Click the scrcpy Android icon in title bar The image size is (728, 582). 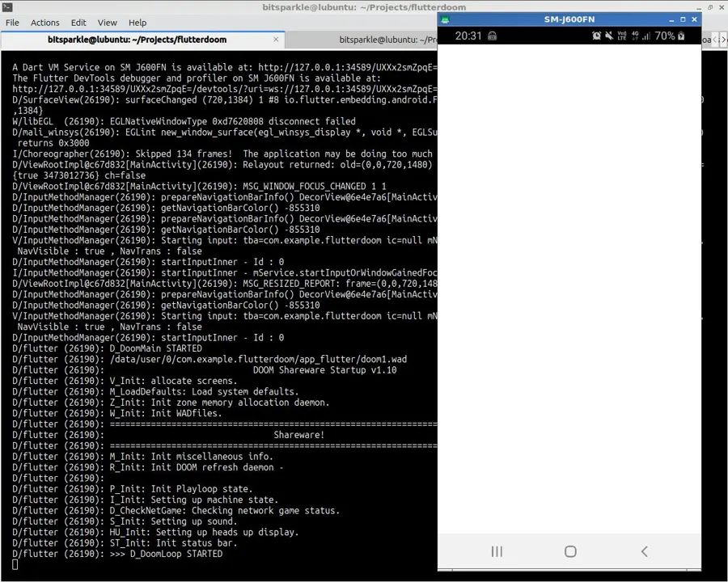[445, 19]
